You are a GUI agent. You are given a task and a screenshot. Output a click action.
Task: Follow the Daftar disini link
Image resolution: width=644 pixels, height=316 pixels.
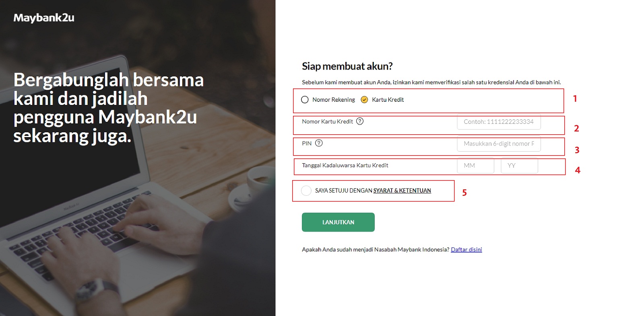pyautogui.click(x=466, y=250)
